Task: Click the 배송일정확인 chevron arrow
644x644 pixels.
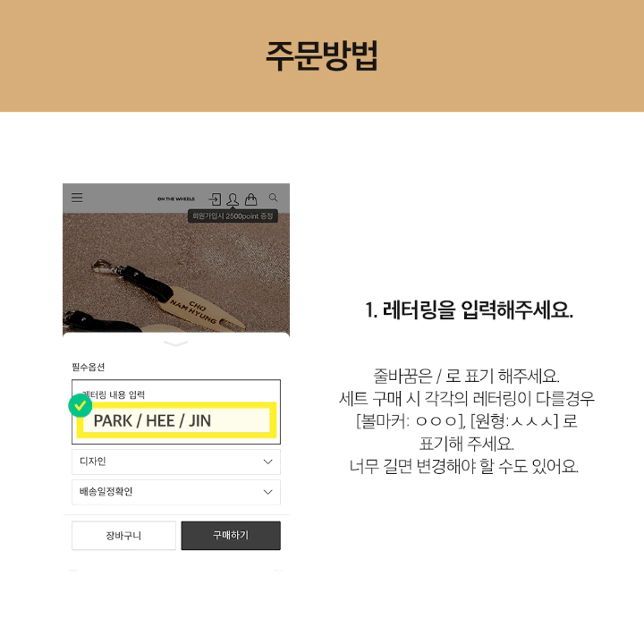Action: tap(267, 492)
